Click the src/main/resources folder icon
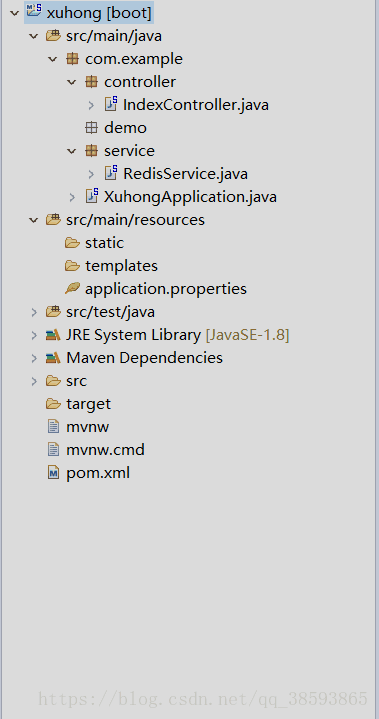 [54, 220]
